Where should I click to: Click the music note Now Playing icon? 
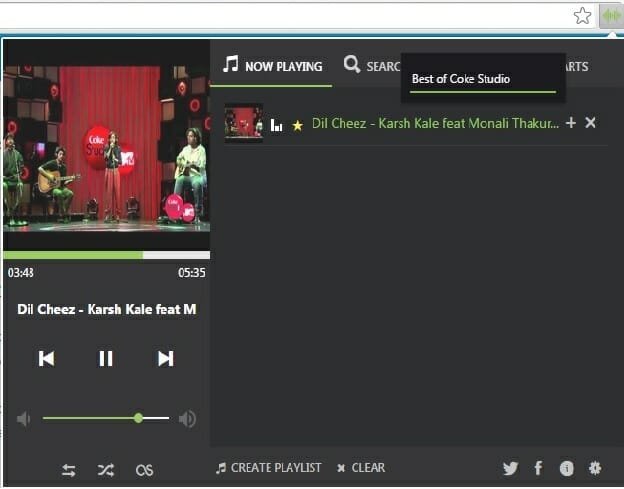(230, 64)
